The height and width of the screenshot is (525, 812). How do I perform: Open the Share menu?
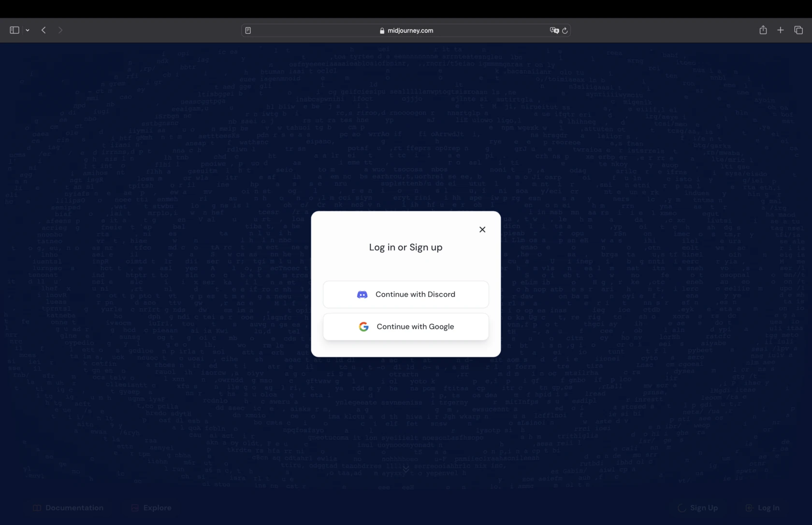763,30
